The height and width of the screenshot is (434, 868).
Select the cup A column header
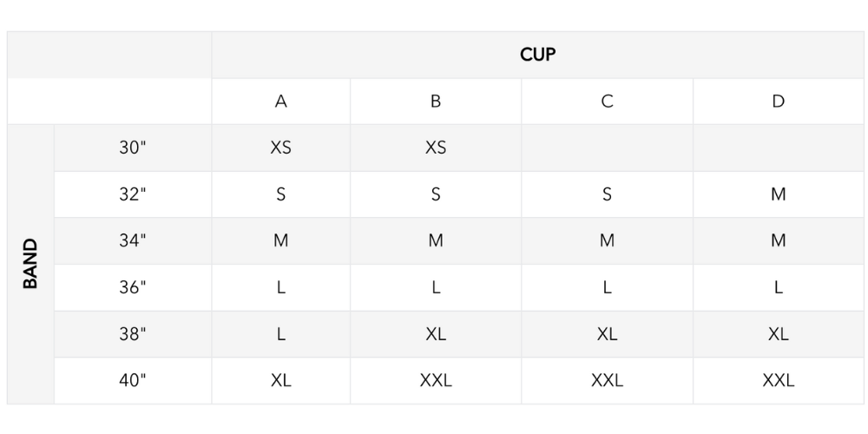click(x=280, y=102)
